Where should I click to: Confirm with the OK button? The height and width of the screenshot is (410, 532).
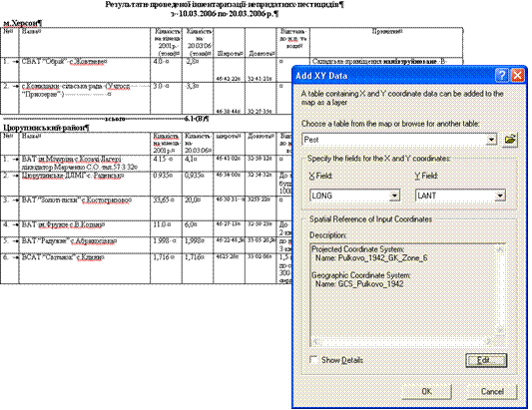[426, 391]
